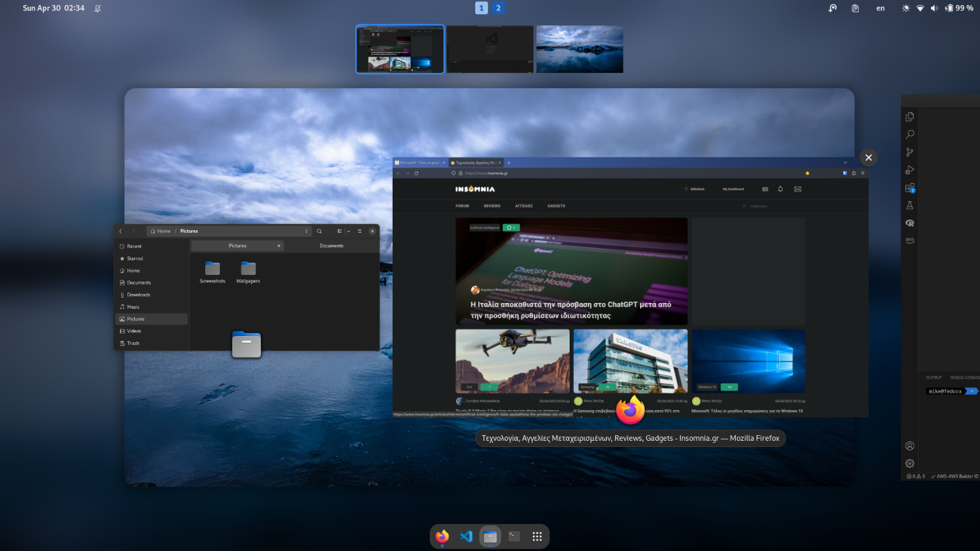The width and height of the screenshot is (980, 551).
Task: Select Pictures tab in Files
Action: 238,246
